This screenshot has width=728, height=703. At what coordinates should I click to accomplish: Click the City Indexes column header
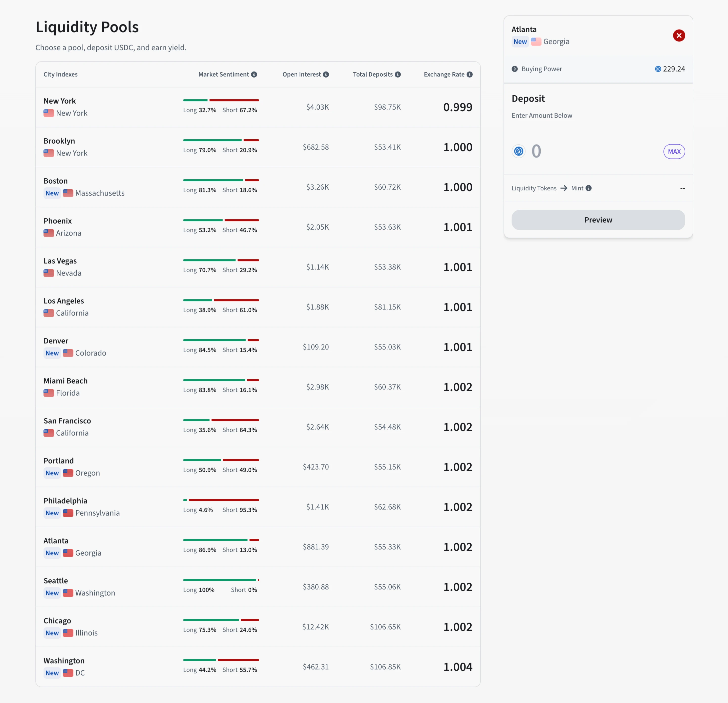tap(60, 75)
